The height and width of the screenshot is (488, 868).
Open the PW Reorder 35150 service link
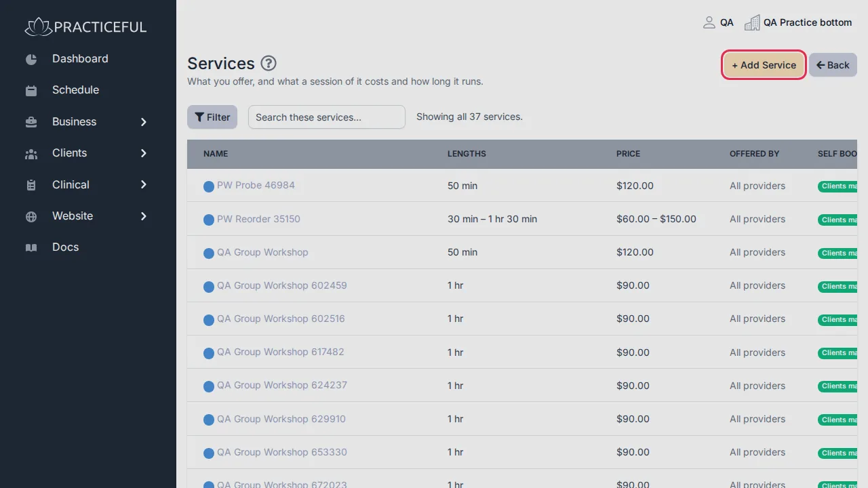click(x=258, y=219)
